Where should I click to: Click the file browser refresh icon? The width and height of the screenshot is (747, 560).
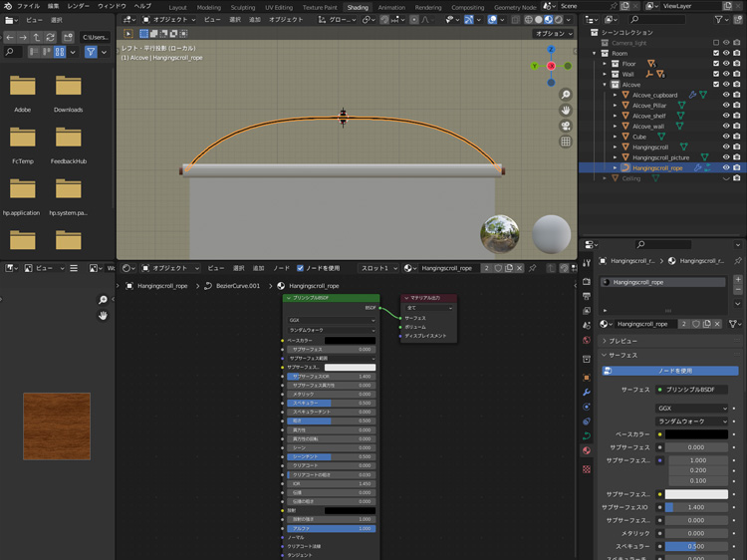50,37
